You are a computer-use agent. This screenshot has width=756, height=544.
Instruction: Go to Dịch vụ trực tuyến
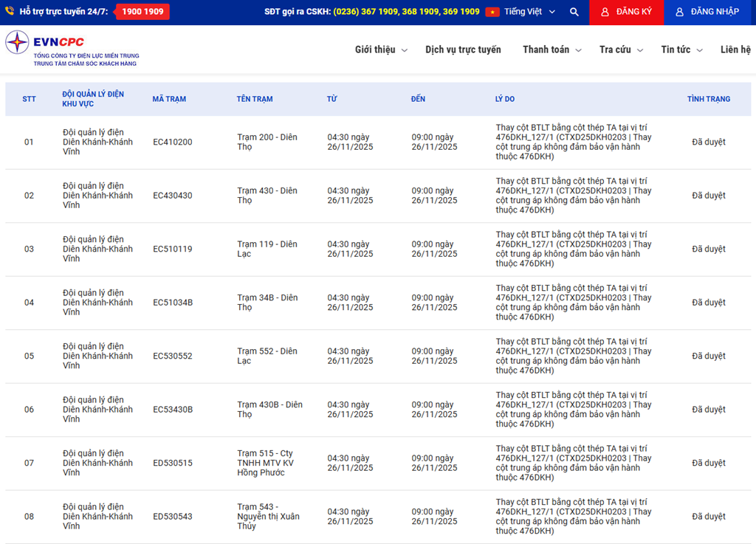click(x=463, y=50)
